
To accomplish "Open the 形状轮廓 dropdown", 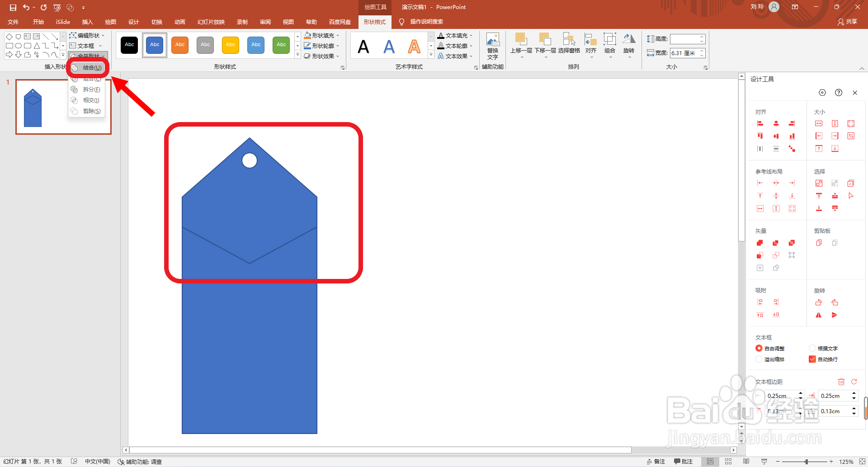I will [321, 46].
